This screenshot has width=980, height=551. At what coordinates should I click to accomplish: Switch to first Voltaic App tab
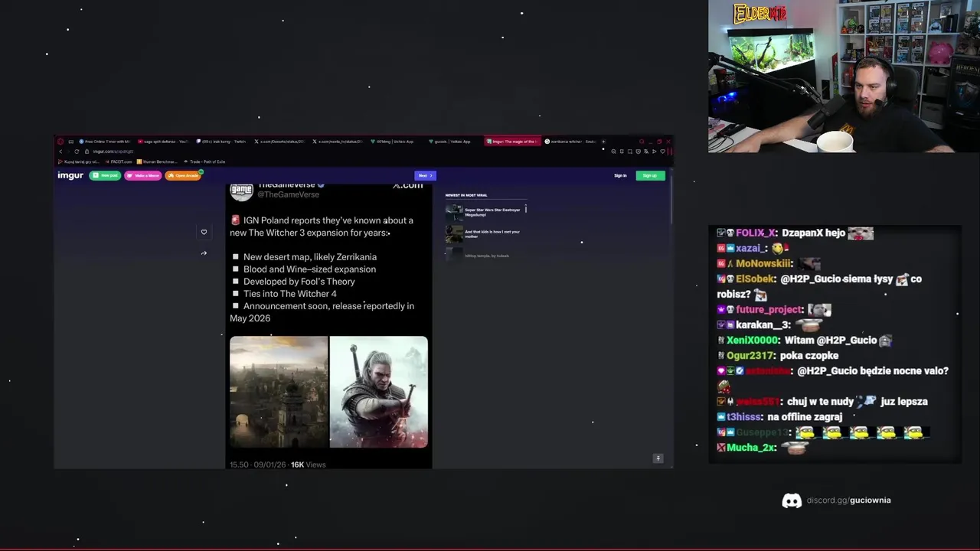pyautogui.click(x=397, y=142)
